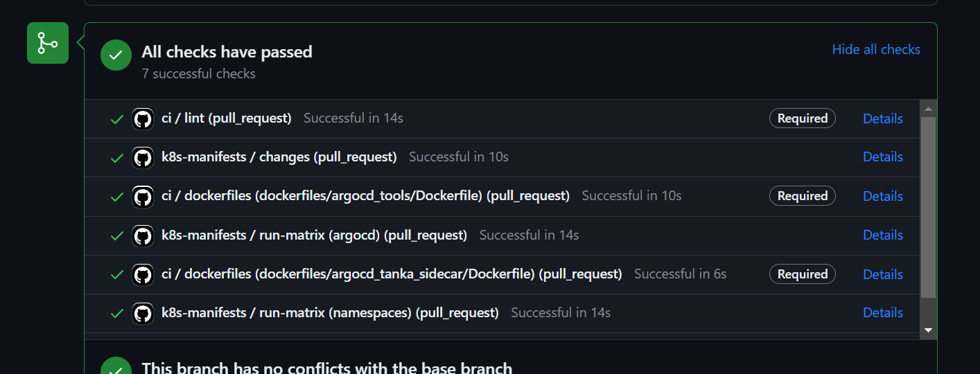Click GitHub logo beside run-matrix (argocd) check
Image resolution: width=980 pixels, height=374 pixels.
143,235
